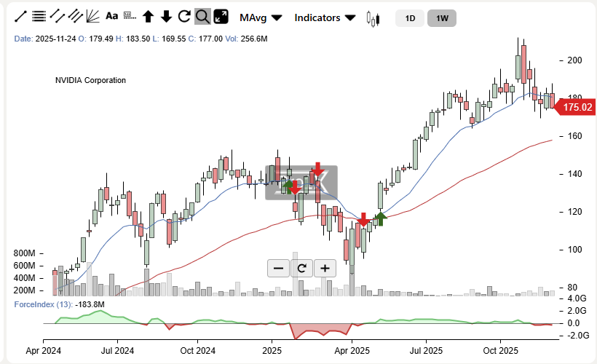Select the trend line drawing tool
Screen dimensions: 597x364
21,16
